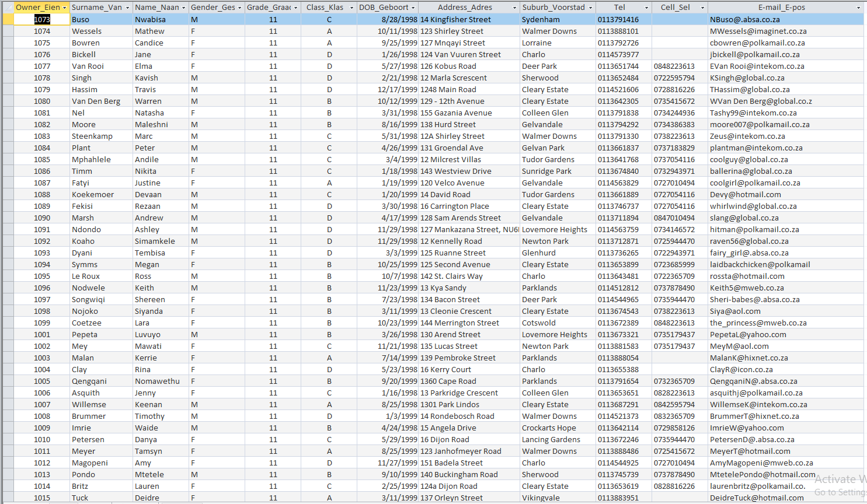The height and width of the screenshot is (504, 867).
Task: Click address cell '16 Carrington Place'
Action: 469,206
